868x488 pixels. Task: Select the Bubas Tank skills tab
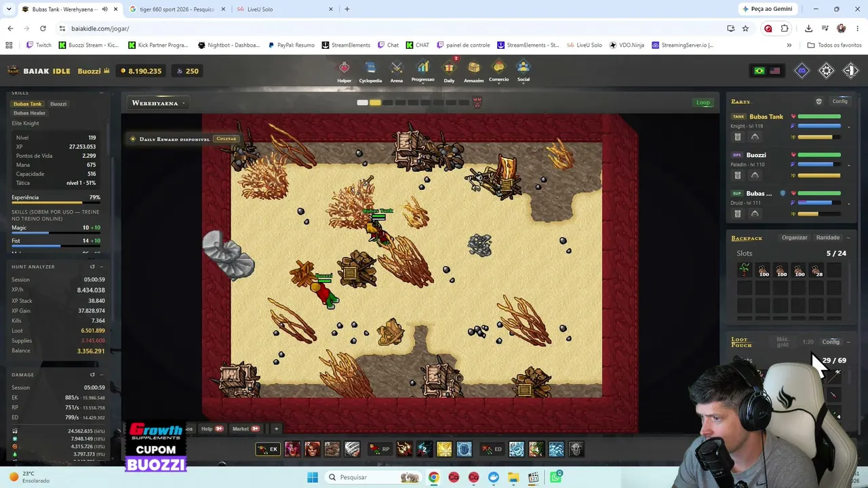click(27, 104)
